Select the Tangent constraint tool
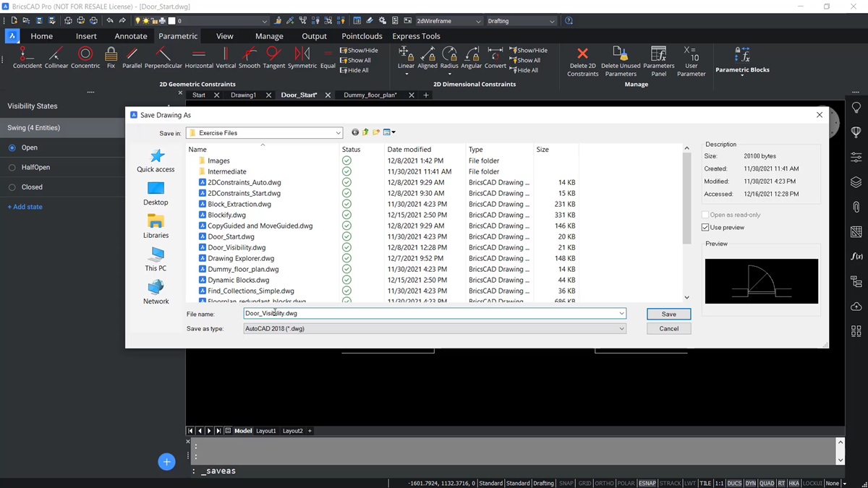The width and height of the screenshot is (868, 488). 273,57
